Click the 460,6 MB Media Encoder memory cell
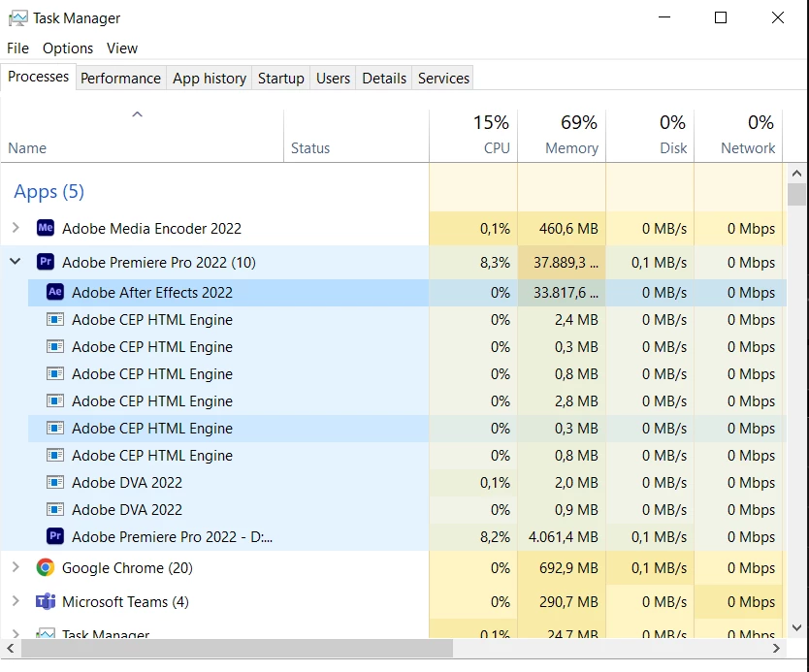 562,228
